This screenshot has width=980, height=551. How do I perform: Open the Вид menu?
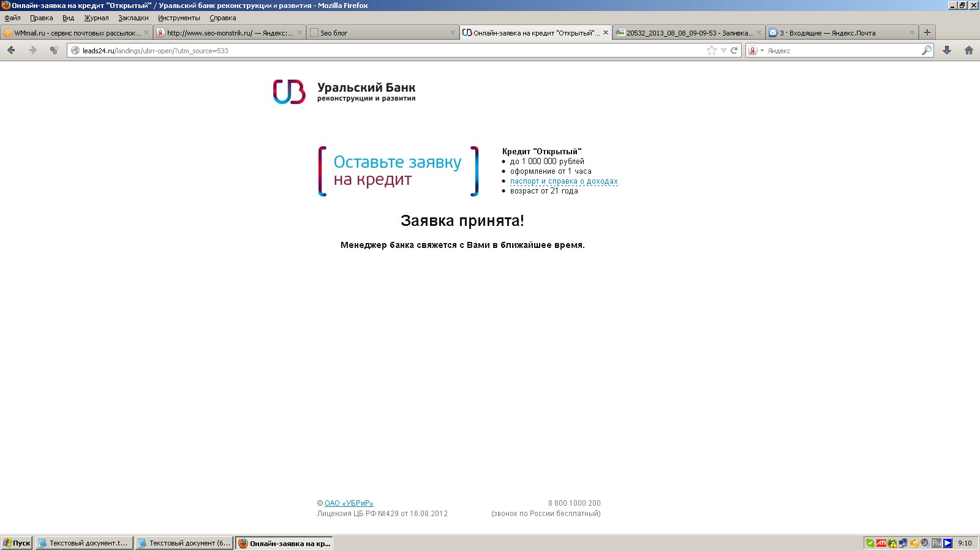click(x=68, y=18)
